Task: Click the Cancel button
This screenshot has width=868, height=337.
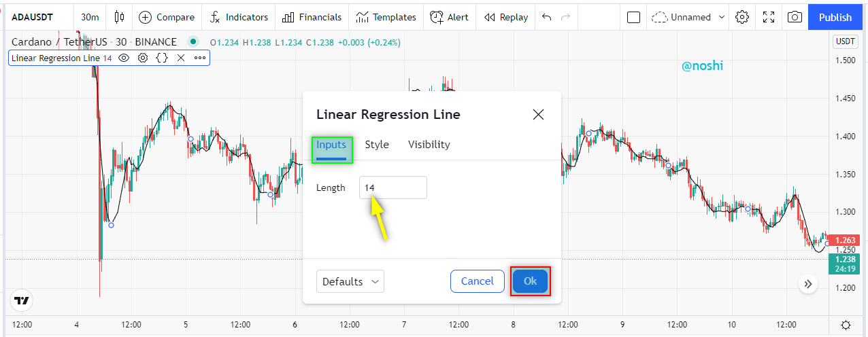Action: point(477,281)
